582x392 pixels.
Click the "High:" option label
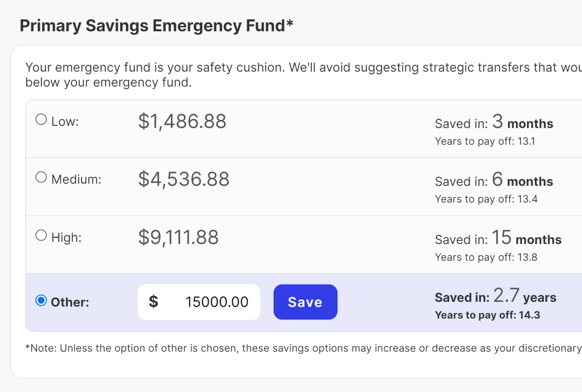click(66, 238)
